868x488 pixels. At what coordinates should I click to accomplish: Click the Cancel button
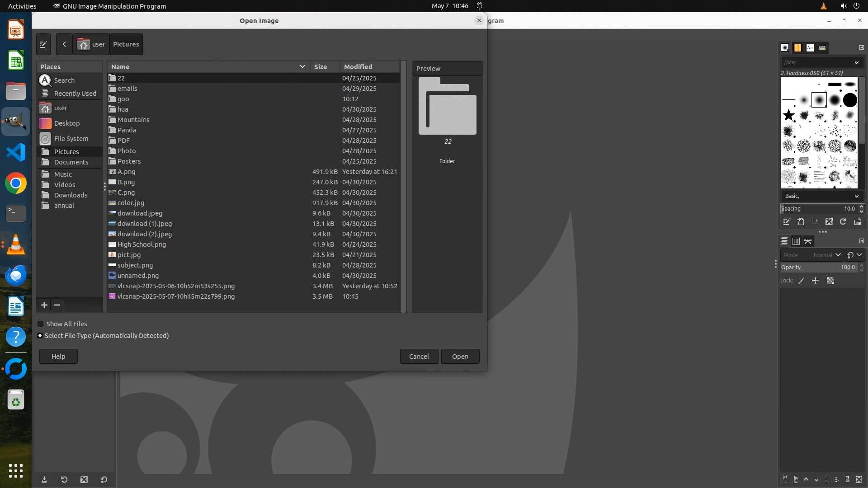(x=419, y=357)
